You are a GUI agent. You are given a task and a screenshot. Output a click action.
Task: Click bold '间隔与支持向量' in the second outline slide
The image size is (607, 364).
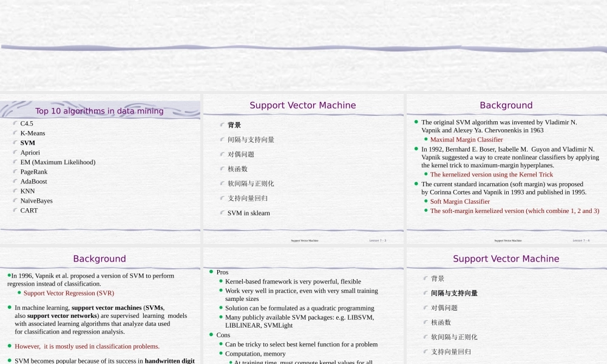coord(454,293)
